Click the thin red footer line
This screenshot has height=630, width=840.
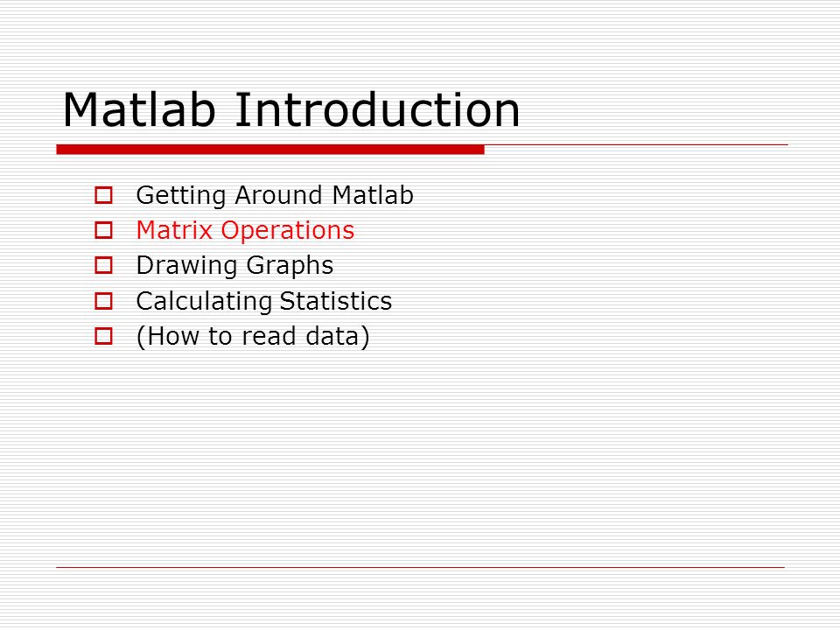click(421, 567)
